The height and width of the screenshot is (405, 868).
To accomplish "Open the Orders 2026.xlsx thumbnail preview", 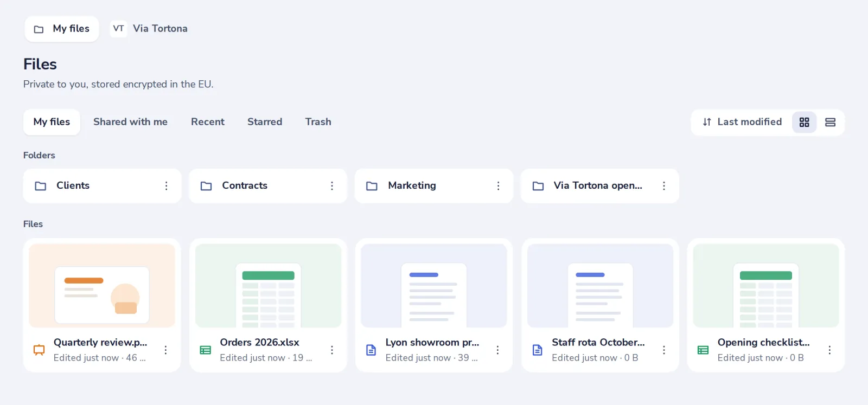I will pyautogui.click(x=268, y=286).
